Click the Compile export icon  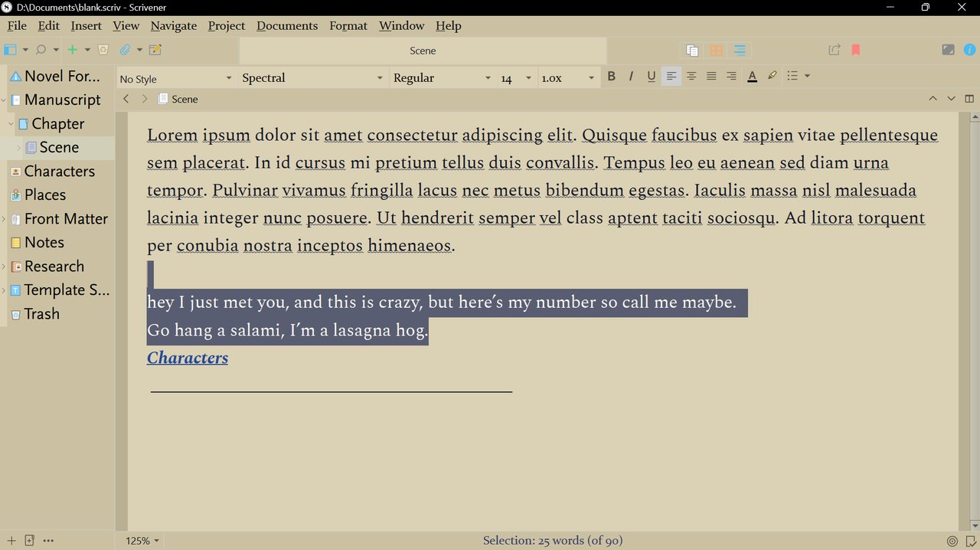pos(835,50)
